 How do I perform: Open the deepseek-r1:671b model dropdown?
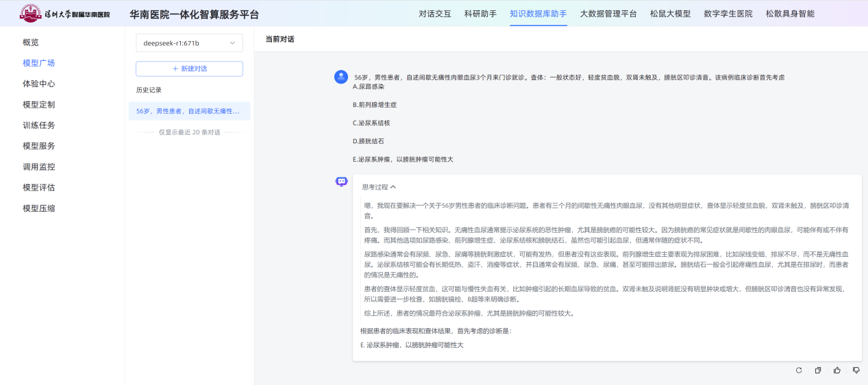pyautogui.click(x=189, y=43)
